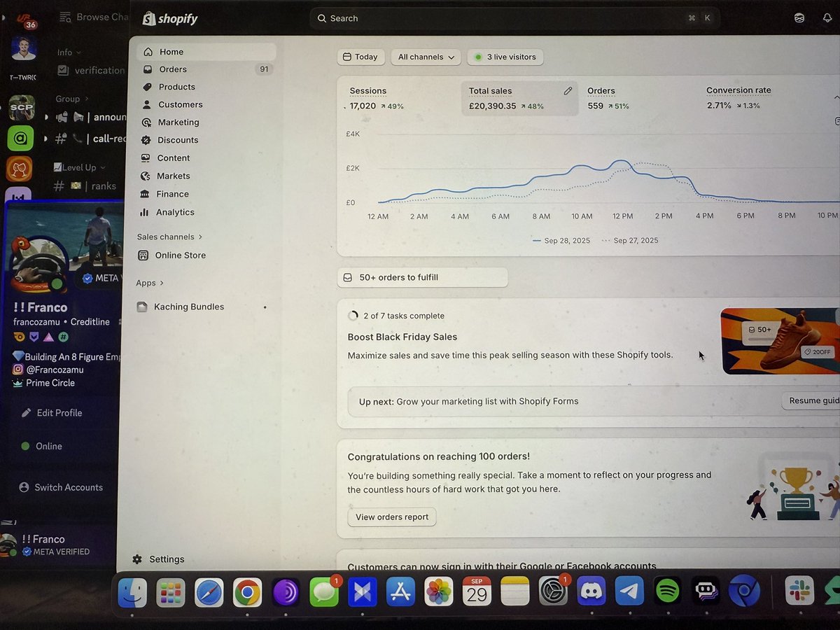Viewport: 840px width, 630px height.
Task: Open Finance in the sidebar
Action: click(x=172, y=194)
